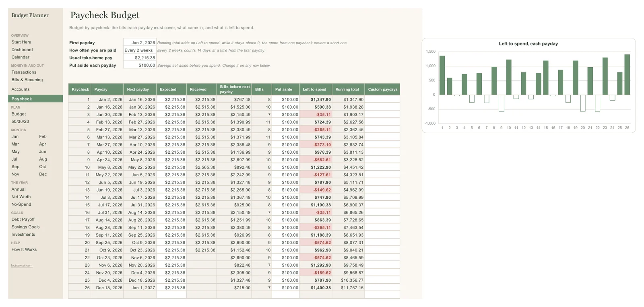Open the Budget plan sheet

[19, 114]
